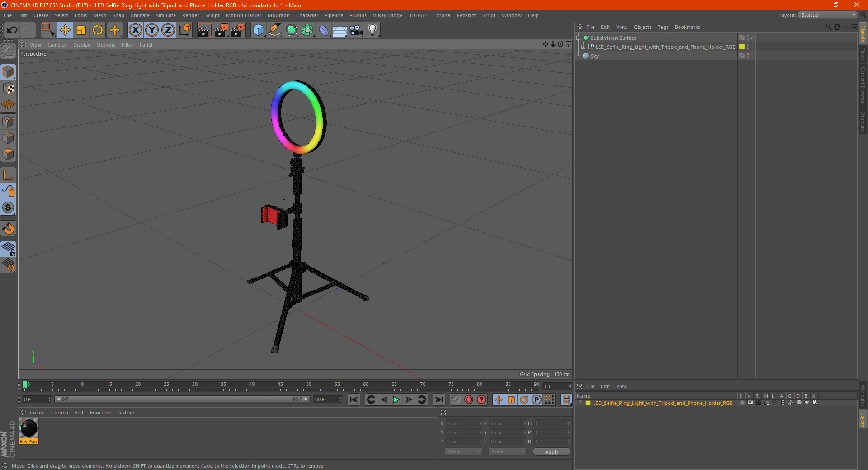Viewport: 868px width, 470px height.
Task: Open the generators subdivision icon
Action: (x=291, y=30)
